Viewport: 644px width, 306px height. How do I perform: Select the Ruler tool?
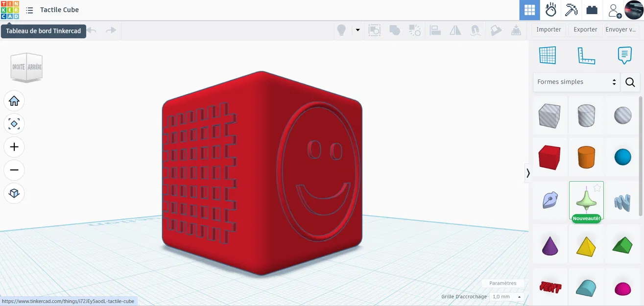tap(586, 55)
